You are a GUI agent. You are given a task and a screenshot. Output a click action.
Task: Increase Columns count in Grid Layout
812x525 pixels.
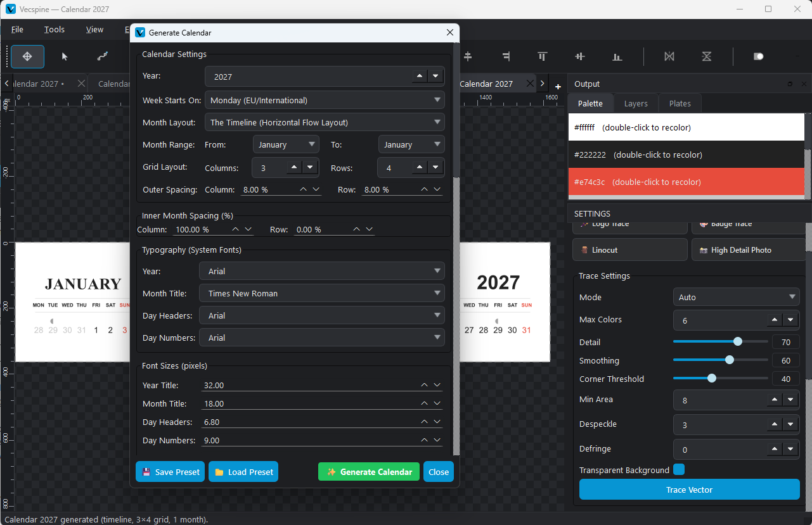(x=294, y=167)
